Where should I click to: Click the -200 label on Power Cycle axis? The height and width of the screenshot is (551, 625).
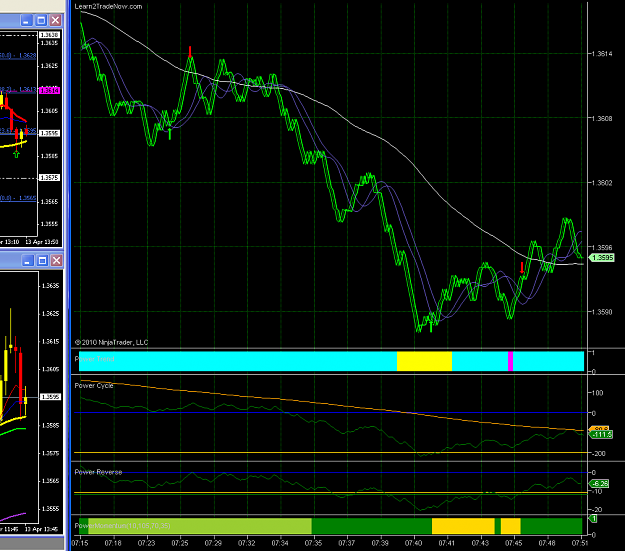click(x=598, y=453)
